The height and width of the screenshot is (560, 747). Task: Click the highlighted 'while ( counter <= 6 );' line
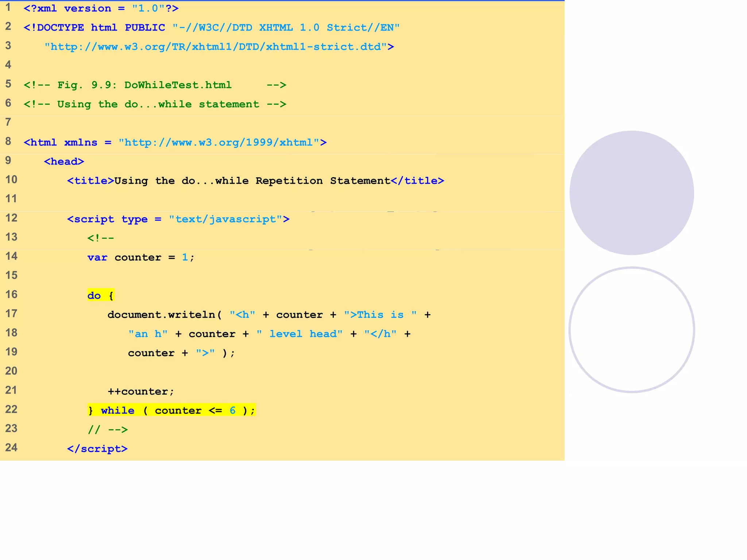point(171,410)
